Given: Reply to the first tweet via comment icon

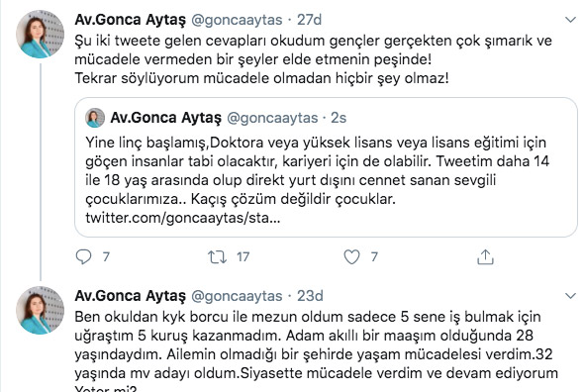Looking at the screenshot, I should pyautogui.click(x=83, y=256).
